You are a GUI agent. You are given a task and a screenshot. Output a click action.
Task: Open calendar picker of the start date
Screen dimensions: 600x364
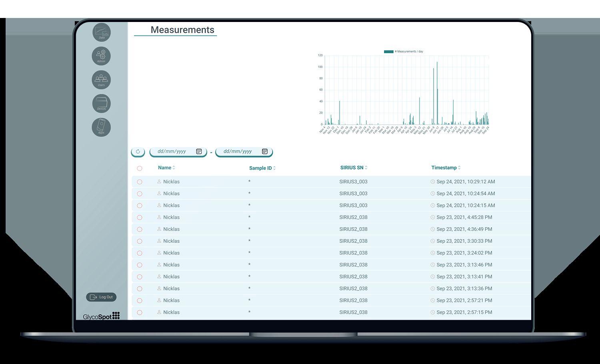click(x=199, y=151)
